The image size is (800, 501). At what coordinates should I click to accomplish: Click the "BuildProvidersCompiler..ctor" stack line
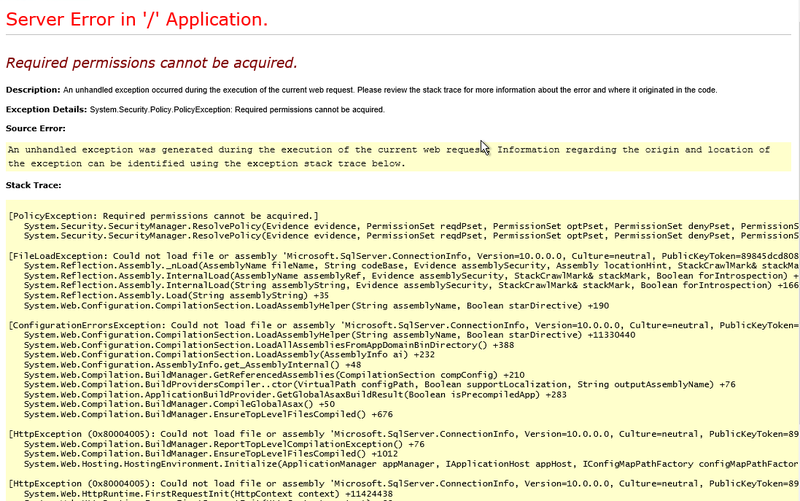380,385
